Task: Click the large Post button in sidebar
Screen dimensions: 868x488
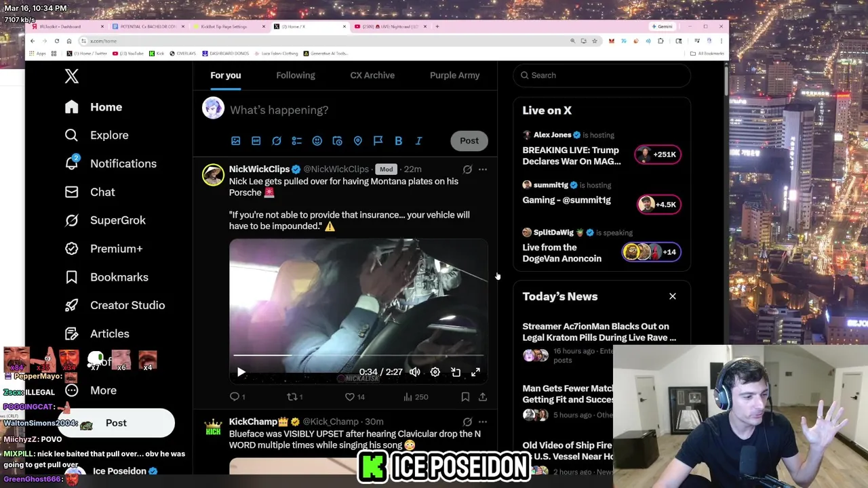Action: click(x=116, y=423)
